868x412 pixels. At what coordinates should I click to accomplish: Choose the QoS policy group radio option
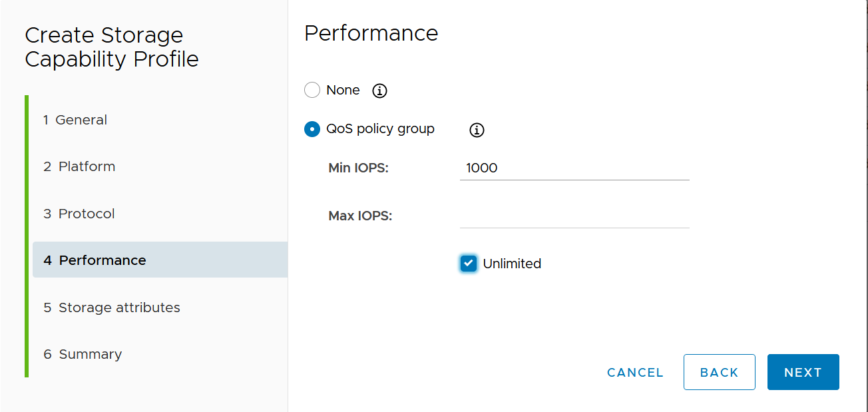coord(312,129)
